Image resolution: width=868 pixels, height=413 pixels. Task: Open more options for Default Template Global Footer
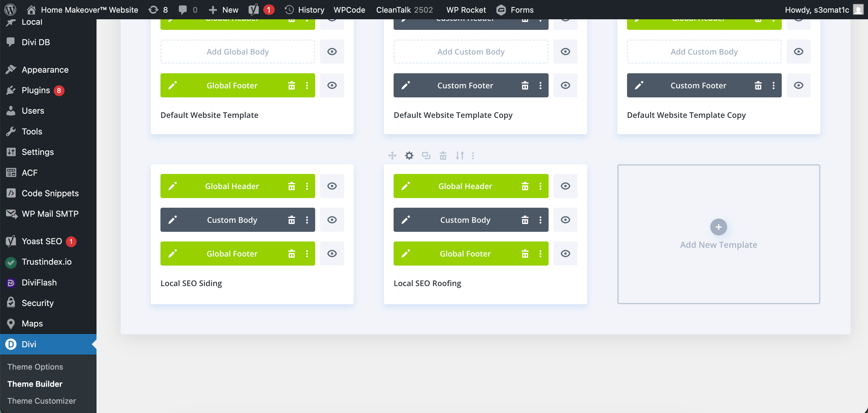[x=307, y=85]
